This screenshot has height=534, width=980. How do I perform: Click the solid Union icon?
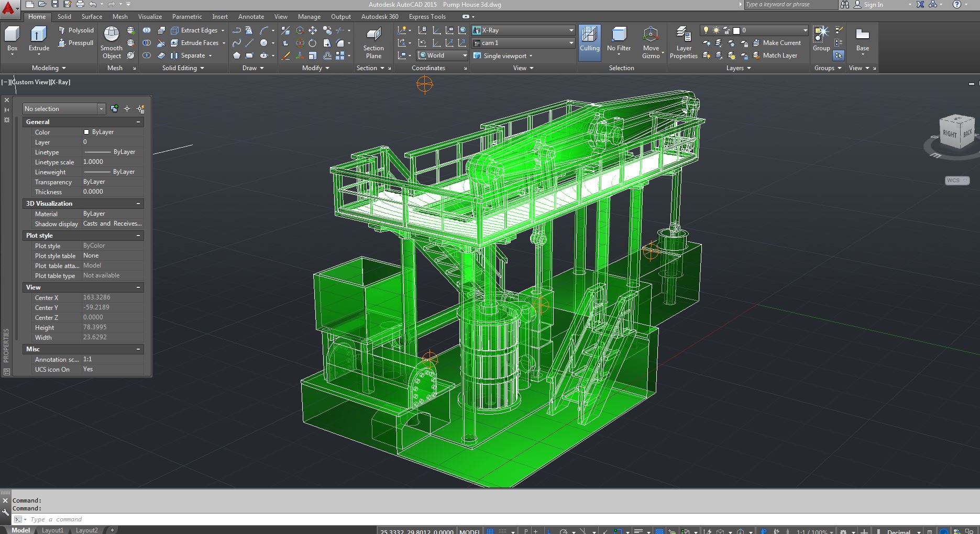pos(147,30)
